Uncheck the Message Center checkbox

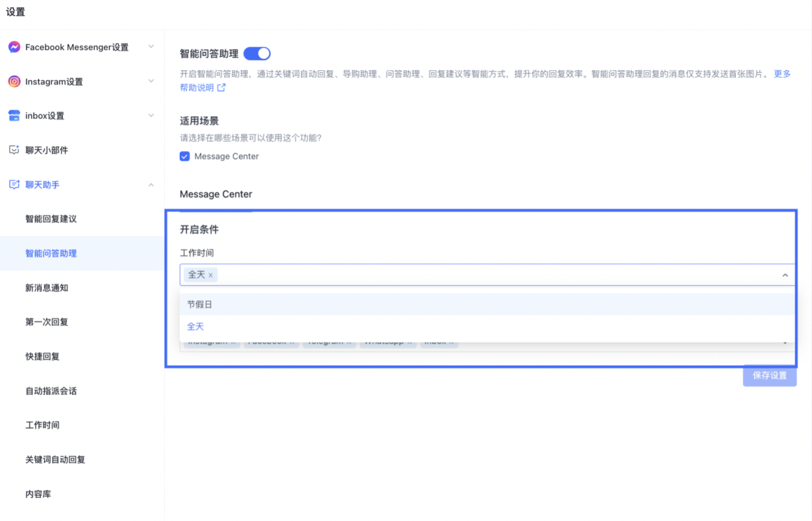coord(184,156)
